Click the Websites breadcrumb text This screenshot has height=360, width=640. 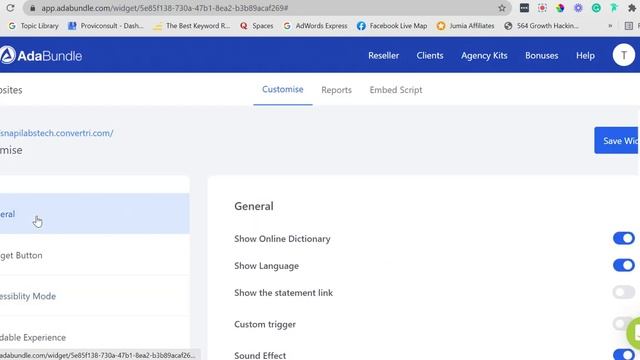11,90
